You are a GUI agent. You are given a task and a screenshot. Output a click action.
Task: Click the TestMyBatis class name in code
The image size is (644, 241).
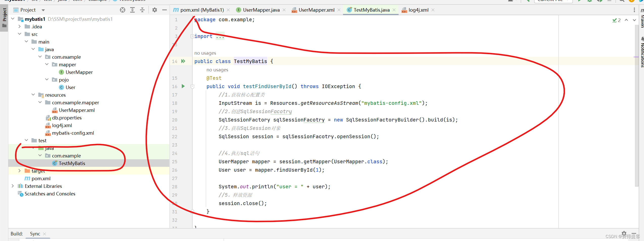coord(250,61)
